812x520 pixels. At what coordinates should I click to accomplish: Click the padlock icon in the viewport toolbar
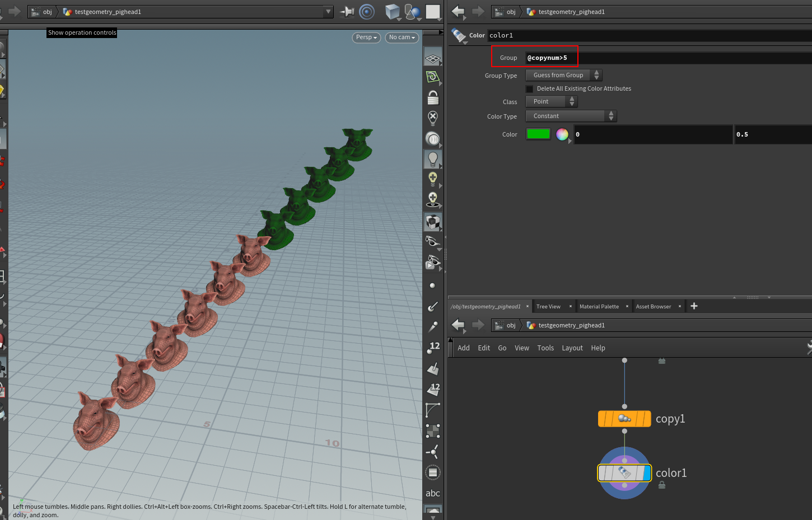[433, 98]
